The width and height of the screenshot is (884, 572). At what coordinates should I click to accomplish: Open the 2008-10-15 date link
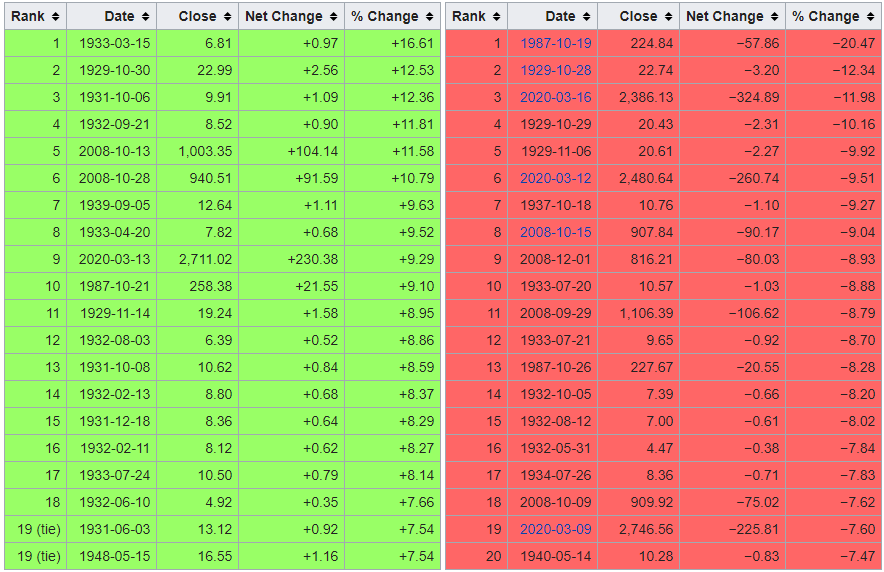[555, 232]
